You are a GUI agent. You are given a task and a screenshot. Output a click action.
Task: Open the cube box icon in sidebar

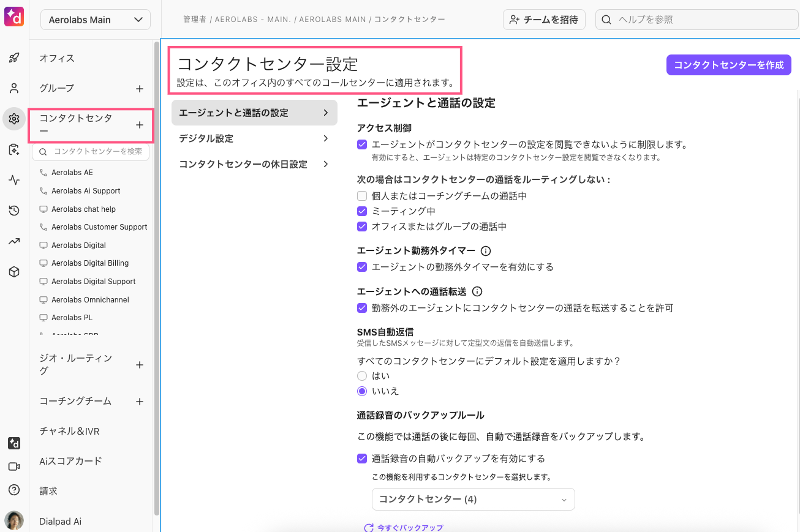click(x=14, y=272)
